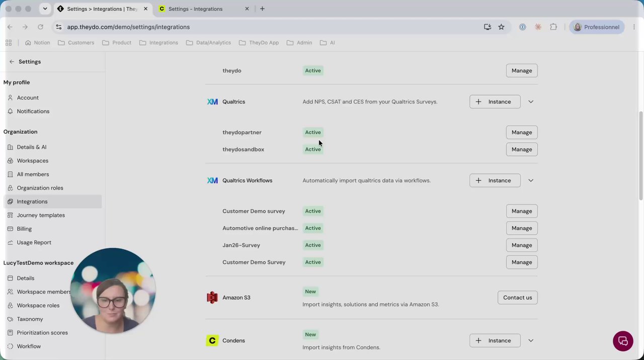Open the Data/Analytics bookmark folder
This screenshot has height=360, width=644.
[x=208, y=43]
